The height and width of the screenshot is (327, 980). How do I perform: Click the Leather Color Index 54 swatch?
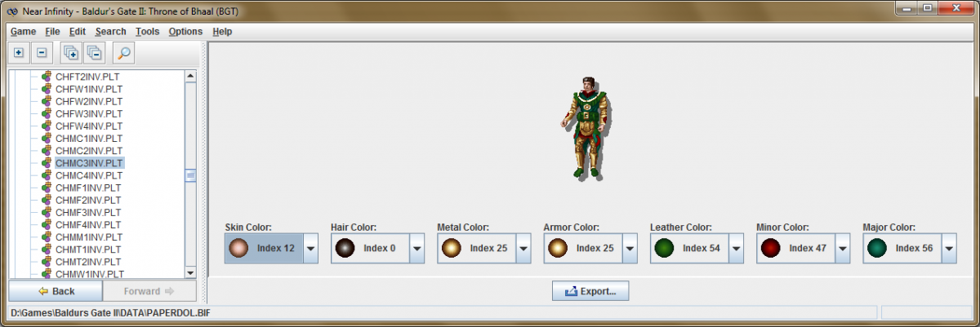[x=663, y=248]
